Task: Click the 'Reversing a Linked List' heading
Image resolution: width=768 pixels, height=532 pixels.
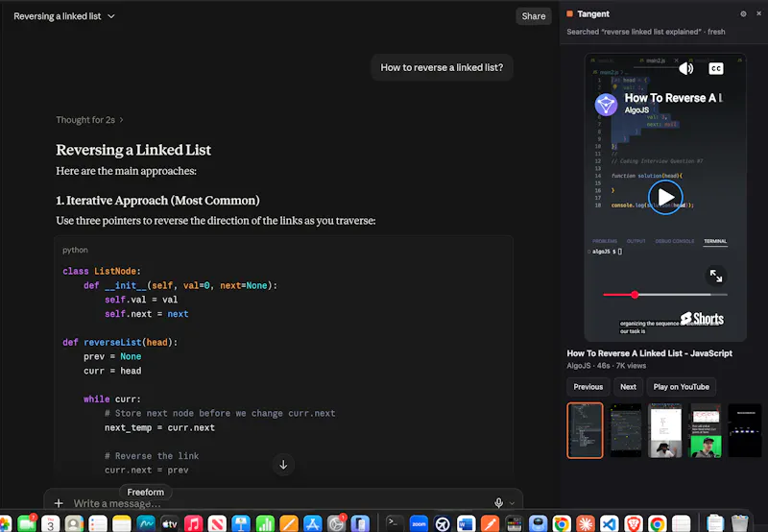Action: (133, 150)
